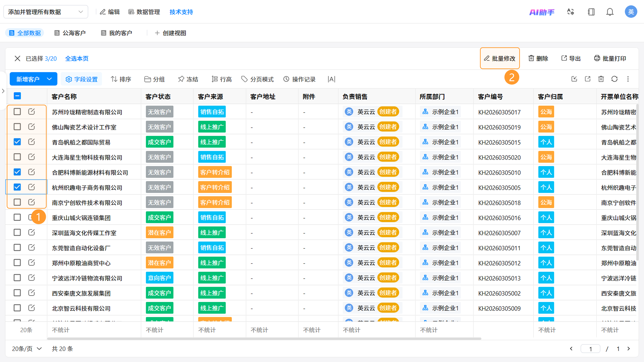Toggle the header select-all checkbox

point(17,96)
